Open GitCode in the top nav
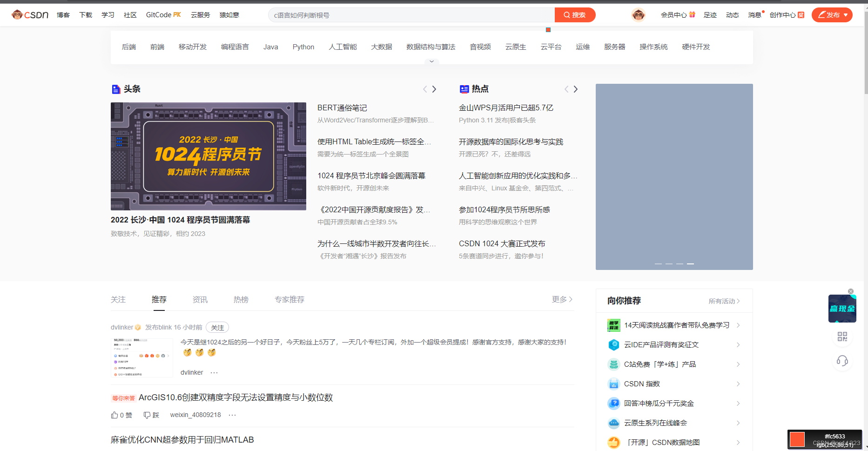The height and width of the screenshot is (451, 868). [163, 15]
